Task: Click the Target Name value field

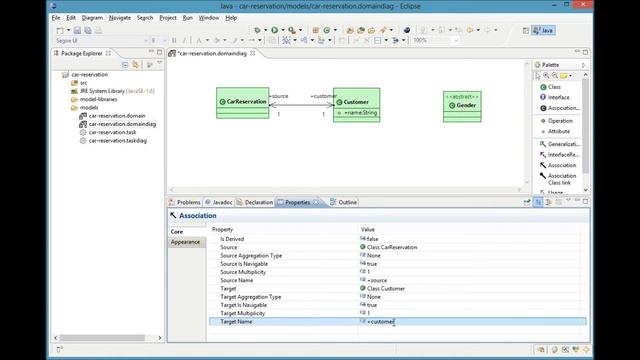Action: (x=472, y=322)
